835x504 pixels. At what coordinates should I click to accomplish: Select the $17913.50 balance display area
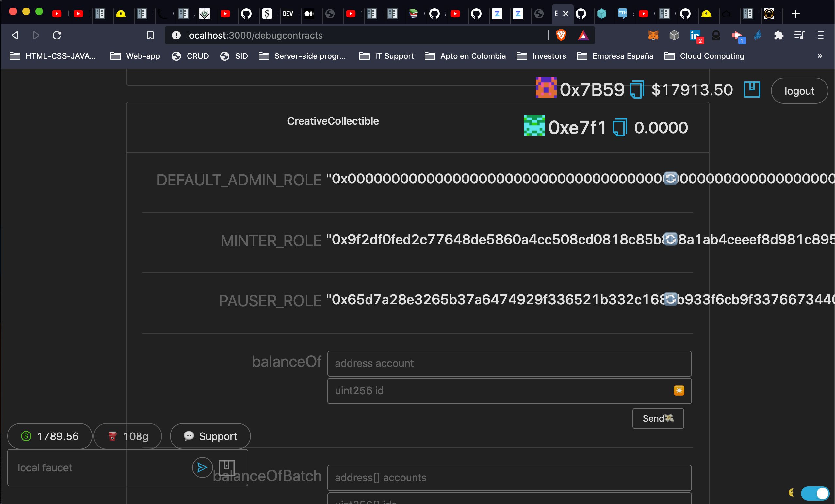pos(692,90)
